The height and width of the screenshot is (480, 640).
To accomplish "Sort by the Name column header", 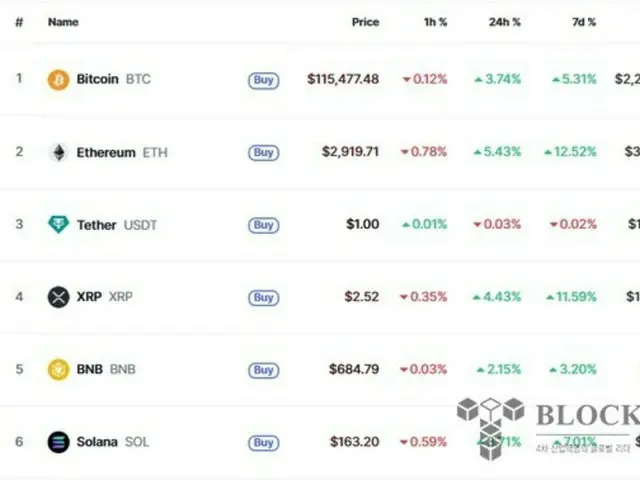I will click(x=63, y=22).
